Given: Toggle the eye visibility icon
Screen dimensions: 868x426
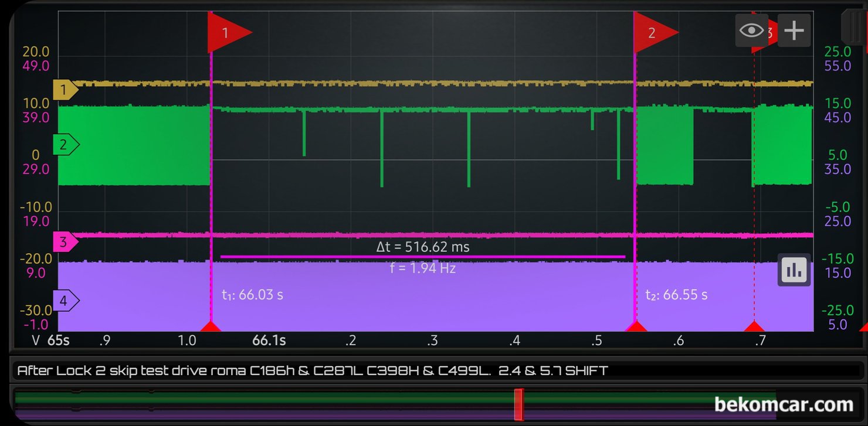Looking at the screenshot, I should (x=752, y=30).
